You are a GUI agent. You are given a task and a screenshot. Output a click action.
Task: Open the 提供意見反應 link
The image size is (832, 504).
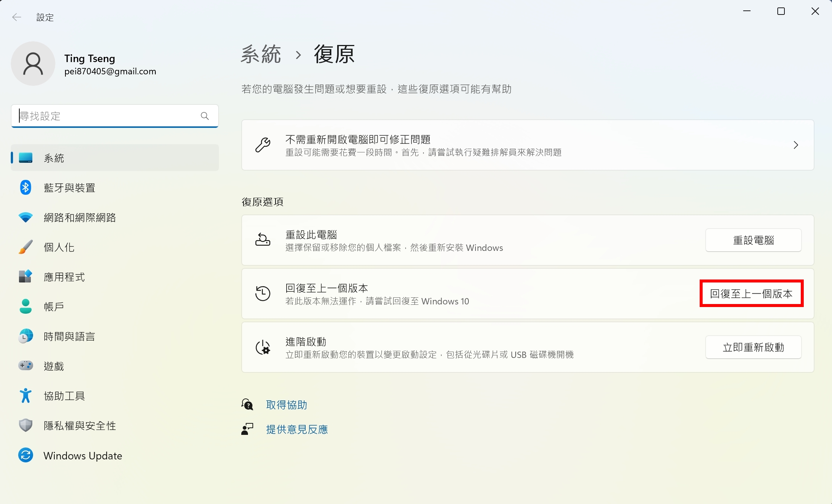tap(297, 429)
